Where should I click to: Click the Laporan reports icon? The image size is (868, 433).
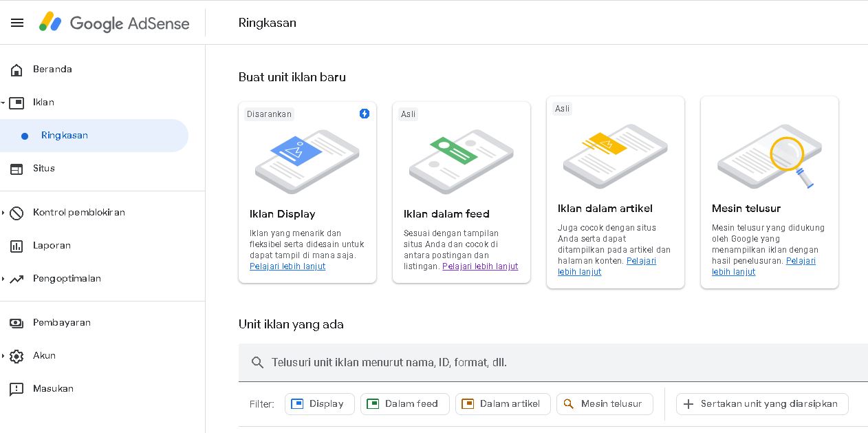tap(17, 245)
